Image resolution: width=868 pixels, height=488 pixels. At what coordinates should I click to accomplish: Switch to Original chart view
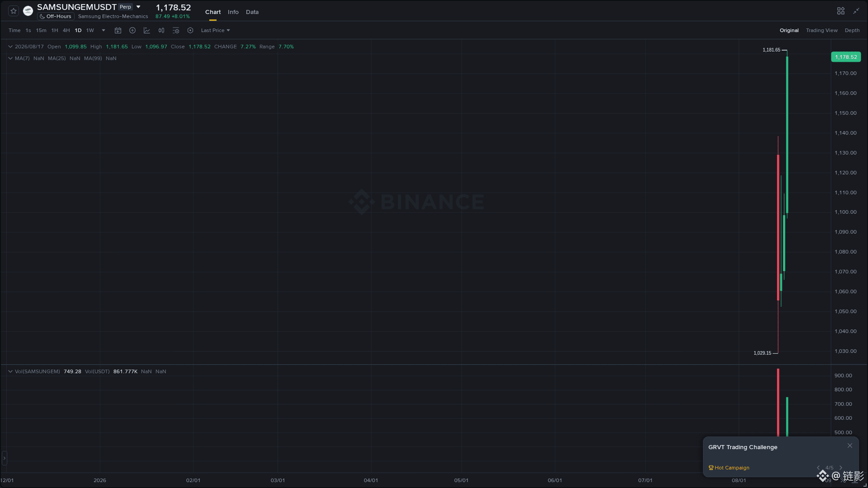[x=789, y=30]
